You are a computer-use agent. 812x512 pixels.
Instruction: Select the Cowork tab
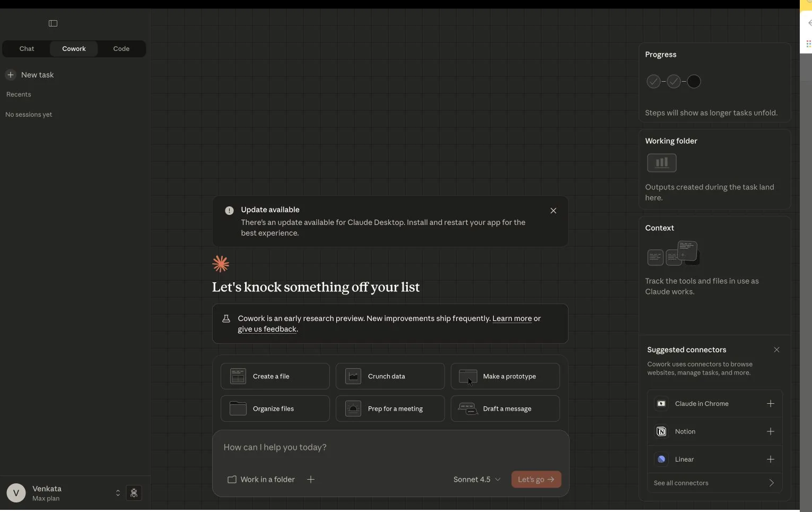[x=74, y=49]
